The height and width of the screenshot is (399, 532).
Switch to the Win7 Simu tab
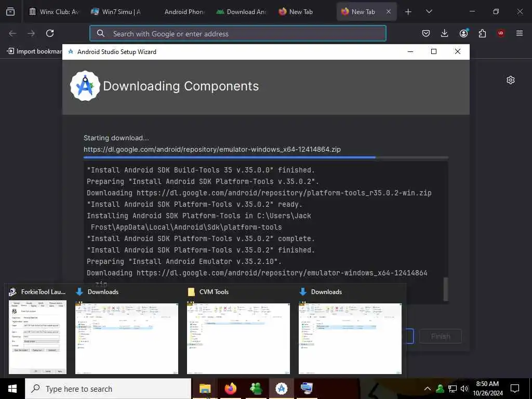coord(116,11)
